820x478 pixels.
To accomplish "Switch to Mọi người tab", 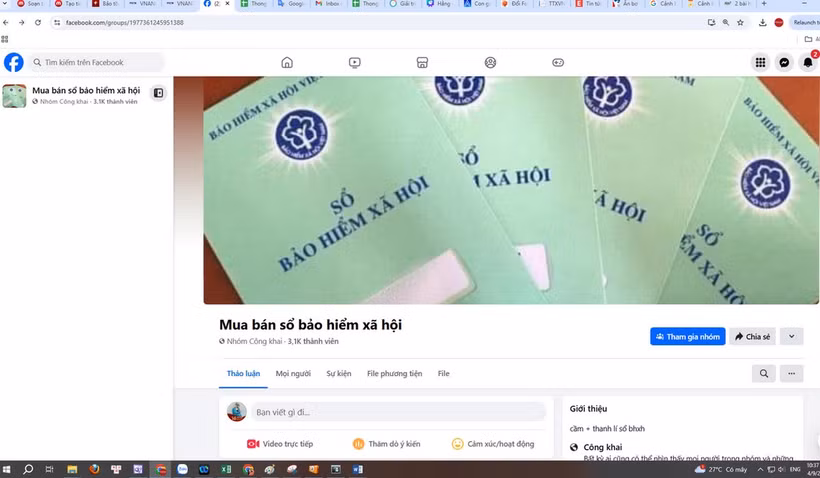I will pos(293,373).
